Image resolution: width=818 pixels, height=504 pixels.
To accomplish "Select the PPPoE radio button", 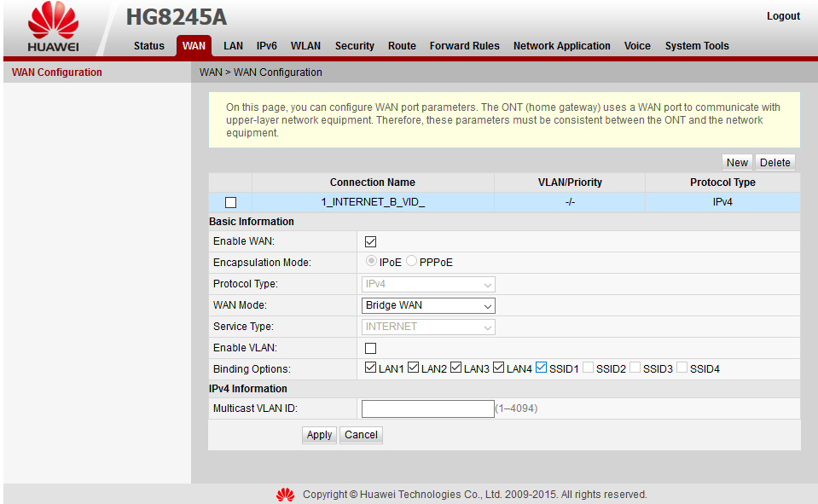I will (411, 260).
